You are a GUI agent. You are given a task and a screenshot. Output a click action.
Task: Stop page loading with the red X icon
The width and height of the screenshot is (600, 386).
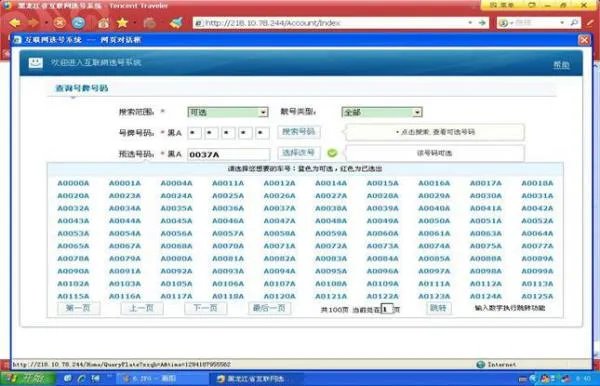[59, 23]
